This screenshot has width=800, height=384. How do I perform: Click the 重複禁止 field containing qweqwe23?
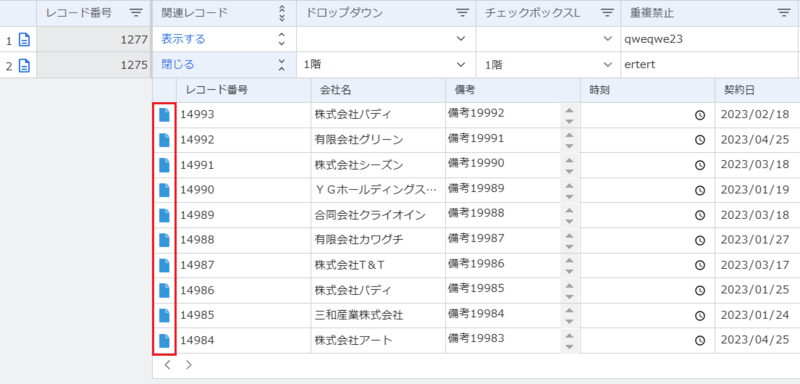(710, 39)
